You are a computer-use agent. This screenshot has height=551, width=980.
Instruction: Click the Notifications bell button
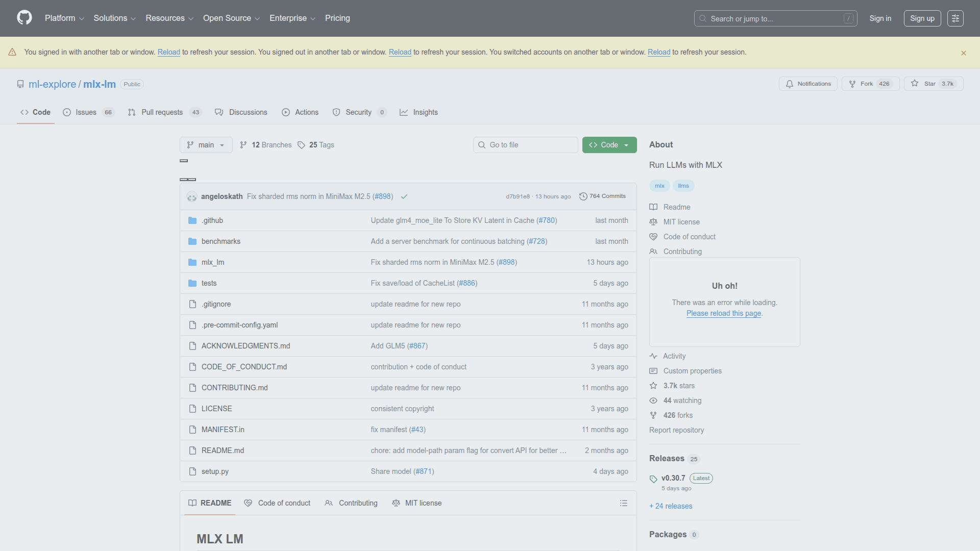tap(808, 84)
